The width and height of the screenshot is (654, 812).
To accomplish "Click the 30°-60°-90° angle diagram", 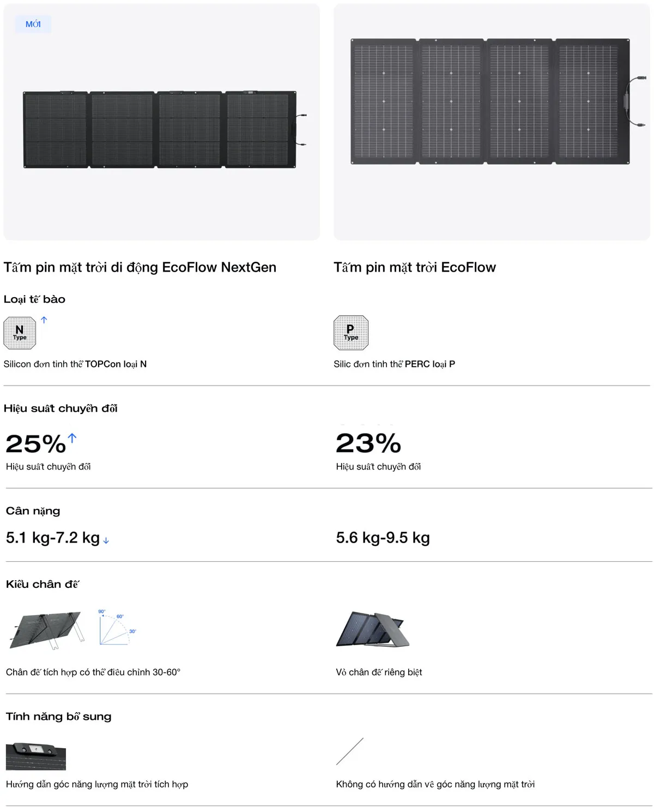I will click(117, 628).
